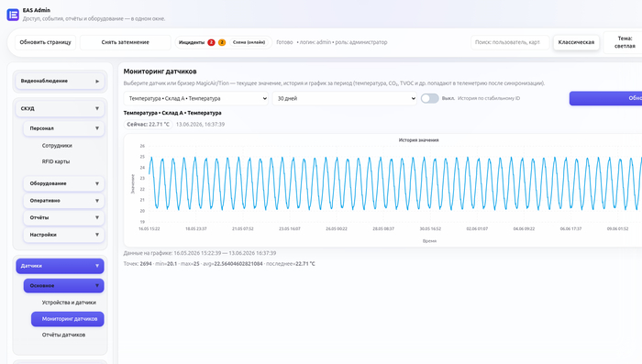Expand the Настройки submenu

[x=63, y=235]
